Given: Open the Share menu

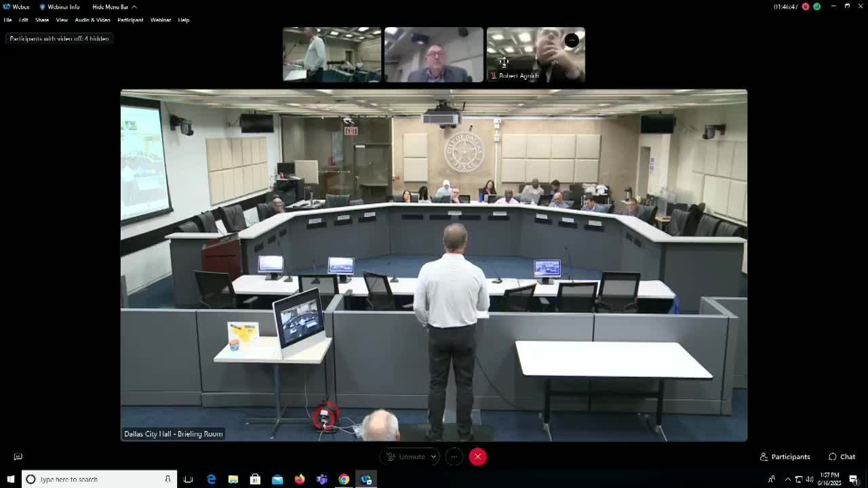Looking at the screenshot, I should (x=42, y=20).
